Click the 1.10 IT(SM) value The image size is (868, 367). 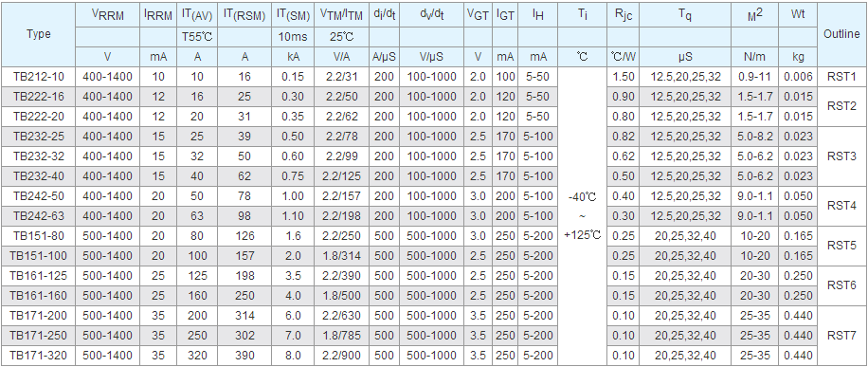(x=293, y=216)
